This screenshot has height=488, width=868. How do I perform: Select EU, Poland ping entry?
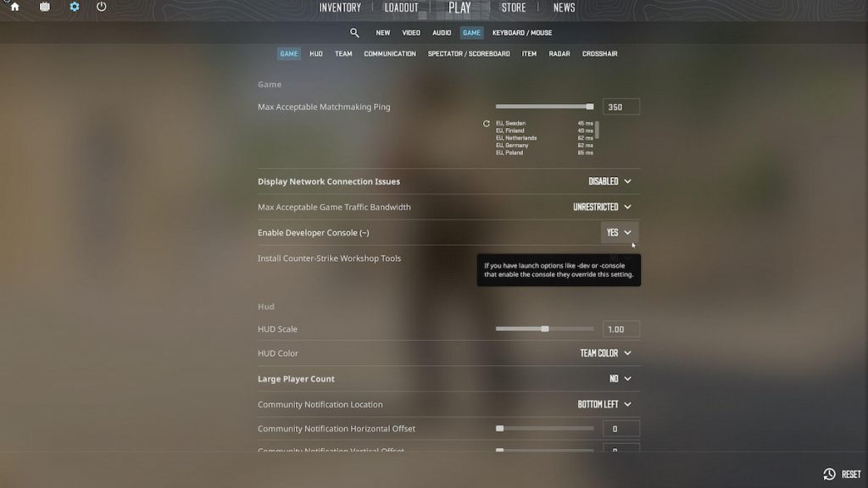tap(544, 152)
